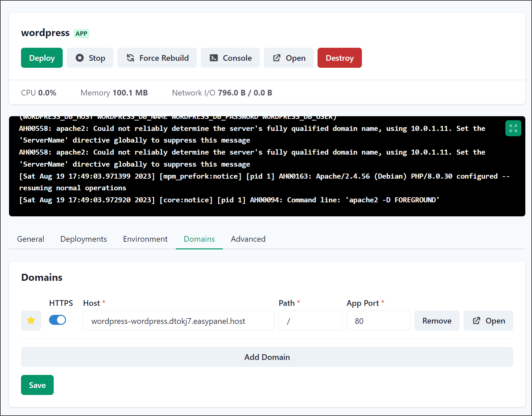Click Force Rebuild button
Screen dimensions: 532x416
click(157, 58)
